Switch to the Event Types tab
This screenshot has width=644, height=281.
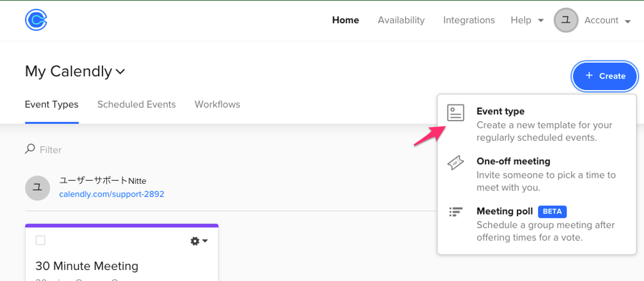[x=52, y=104]
